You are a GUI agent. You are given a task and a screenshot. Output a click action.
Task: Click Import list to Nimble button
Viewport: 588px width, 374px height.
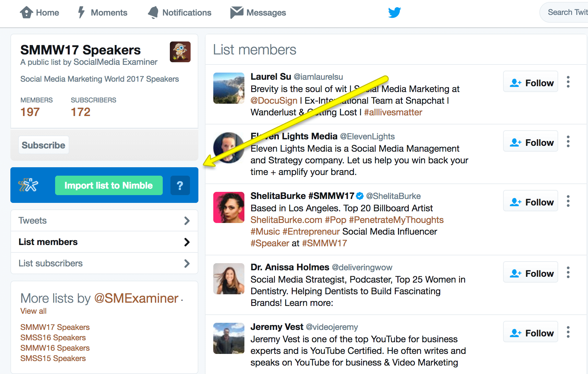click(109, 185)
